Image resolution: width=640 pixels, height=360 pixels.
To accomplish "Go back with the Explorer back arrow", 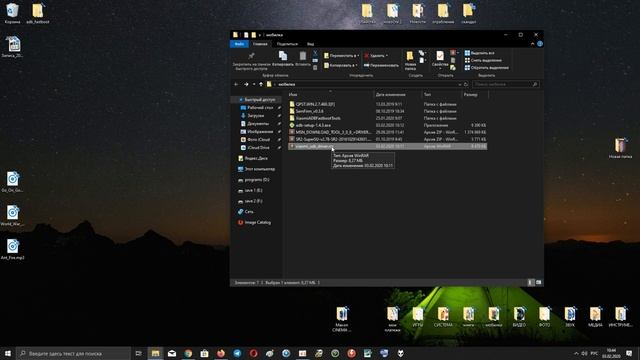I will pyautogui.click(x=236, y=84).
